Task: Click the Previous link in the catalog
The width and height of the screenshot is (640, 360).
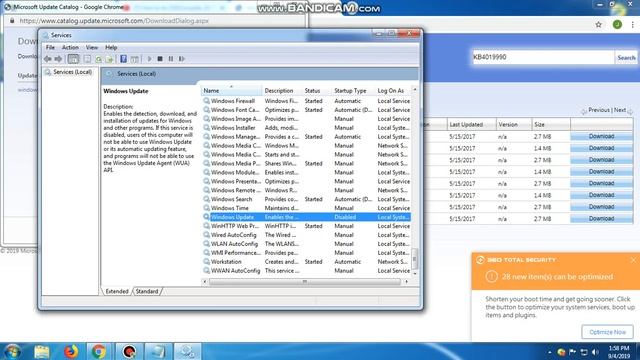Action: (x=599, y=110)
